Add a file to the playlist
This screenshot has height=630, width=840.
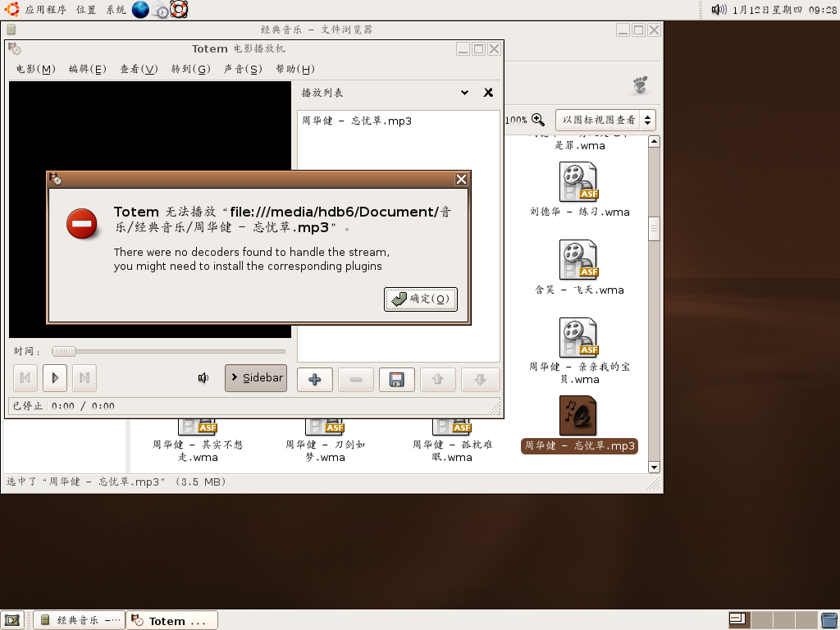(x=315, y=380)
